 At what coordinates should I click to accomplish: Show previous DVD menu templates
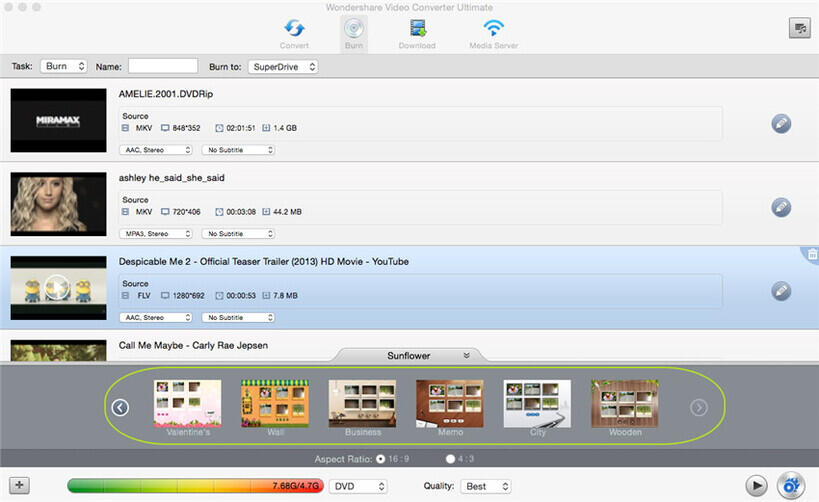coord(120,407)
